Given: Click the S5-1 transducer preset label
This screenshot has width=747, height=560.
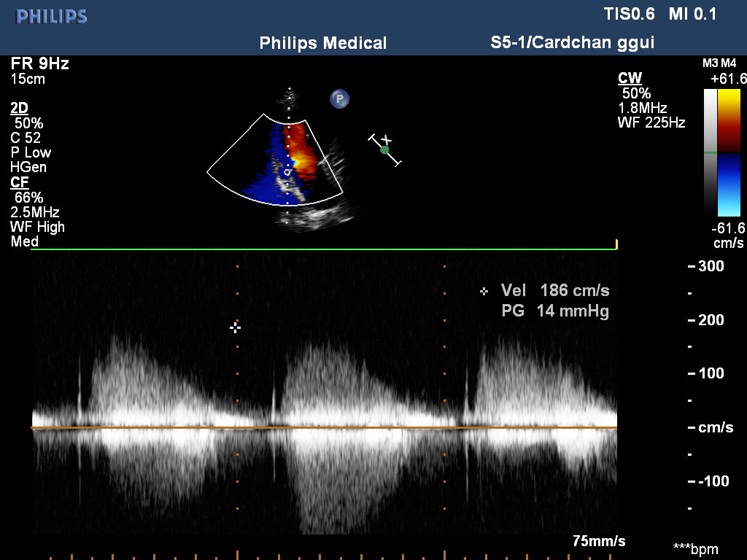Looking at the screenshot, I should point(572,43).
